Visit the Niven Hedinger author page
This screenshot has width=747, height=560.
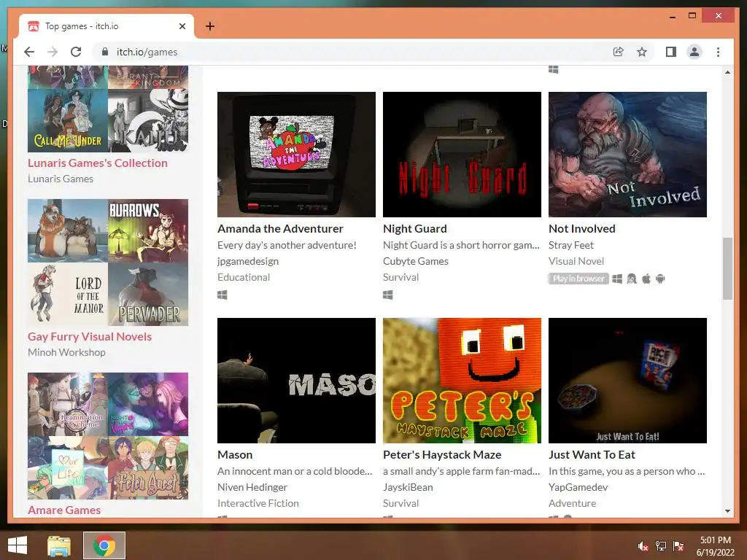click(252, 487)
